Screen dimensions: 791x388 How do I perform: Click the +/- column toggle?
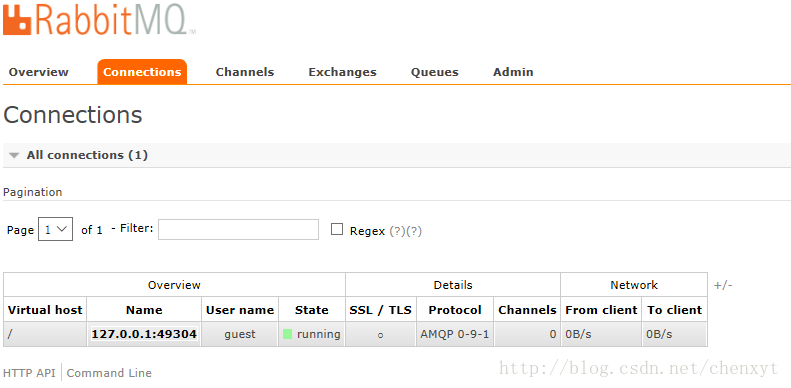point(723,285)
